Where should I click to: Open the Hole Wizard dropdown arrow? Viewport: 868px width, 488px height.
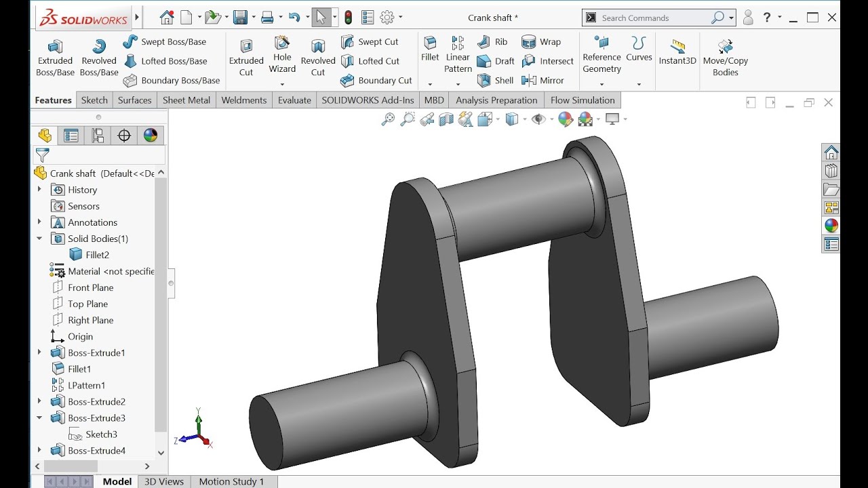click(282, 85)
